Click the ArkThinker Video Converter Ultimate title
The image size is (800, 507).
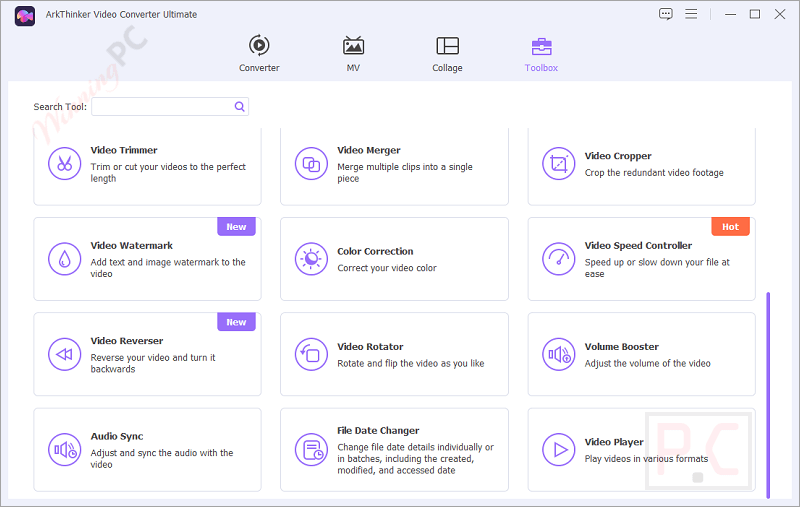click(x=121, y=14)
